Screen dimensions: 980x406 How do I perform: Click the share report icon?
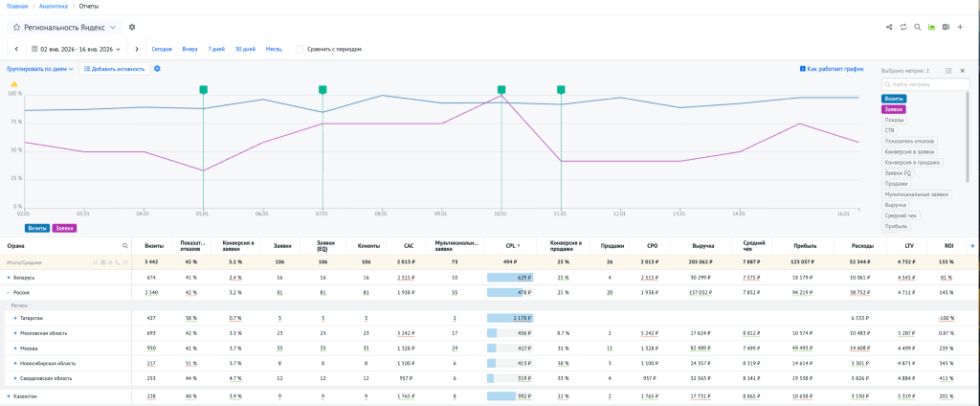889,27
